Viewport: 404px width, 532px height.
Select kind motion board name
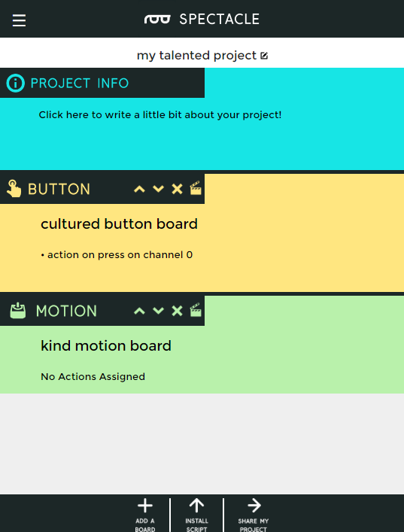coord(106,345)
